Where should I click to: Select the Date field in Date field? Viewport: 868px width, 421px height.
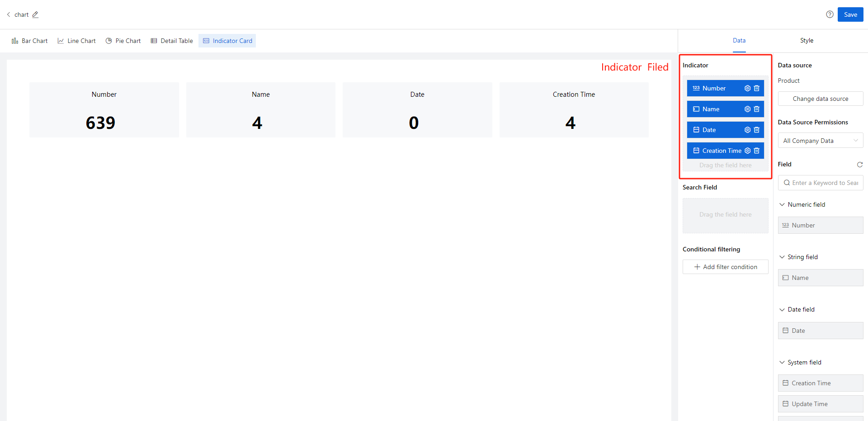(x=821, y=331)
